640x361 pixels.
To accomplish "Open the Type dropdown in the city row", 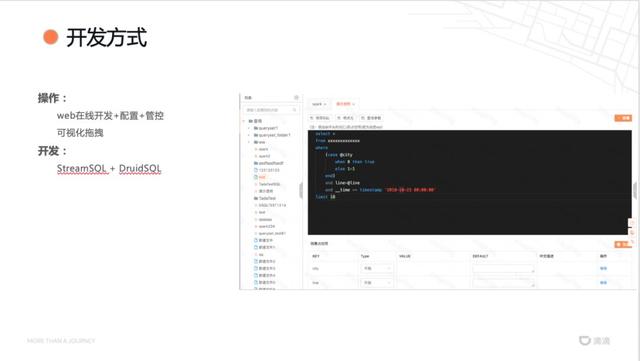I will [377, 268].
